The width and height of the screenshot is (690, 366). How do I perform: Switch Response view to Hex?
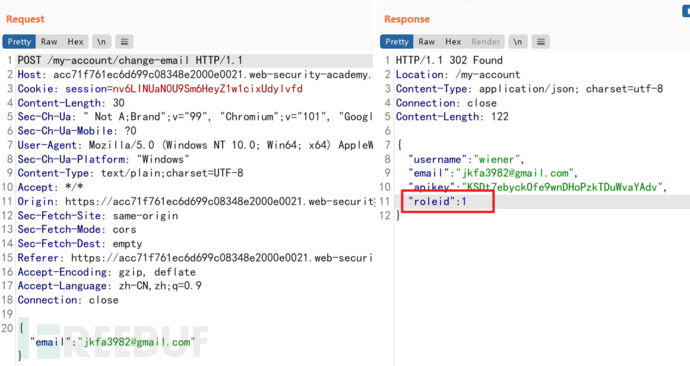click(x=453, y=42)
